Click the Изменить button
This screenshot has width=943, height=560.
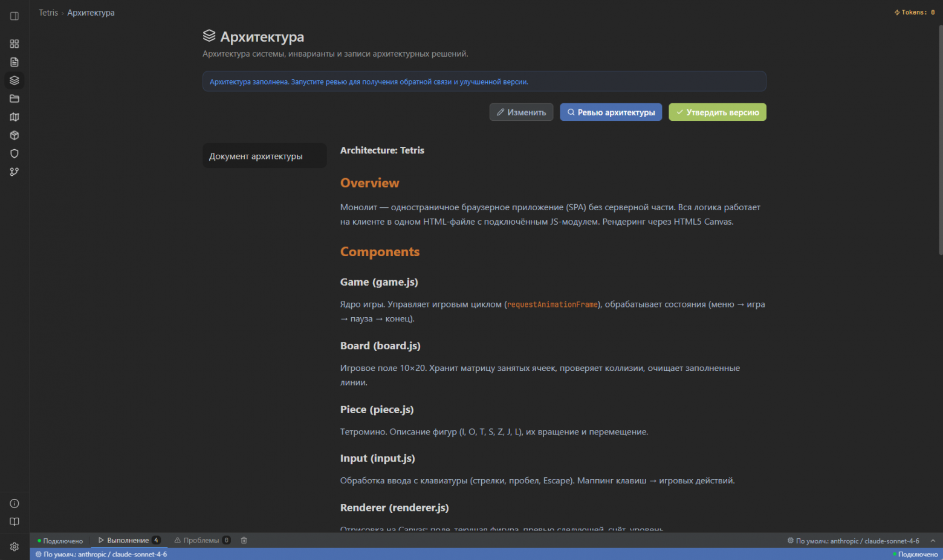[x=521, y=112]
